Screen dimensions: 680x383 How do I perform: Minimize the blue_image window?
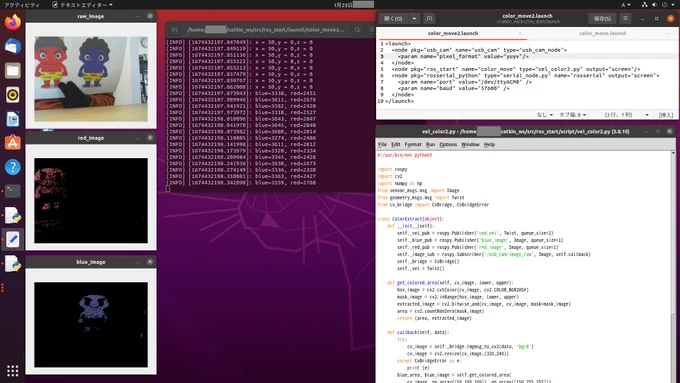click(x=138, y=262)
